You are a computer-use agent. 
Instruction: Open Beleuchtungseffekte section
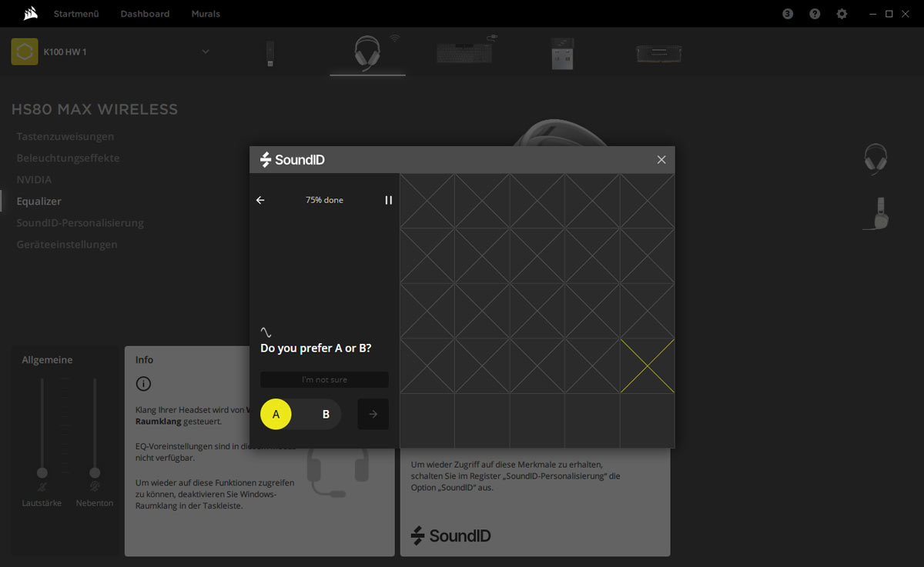coord(68,158)
